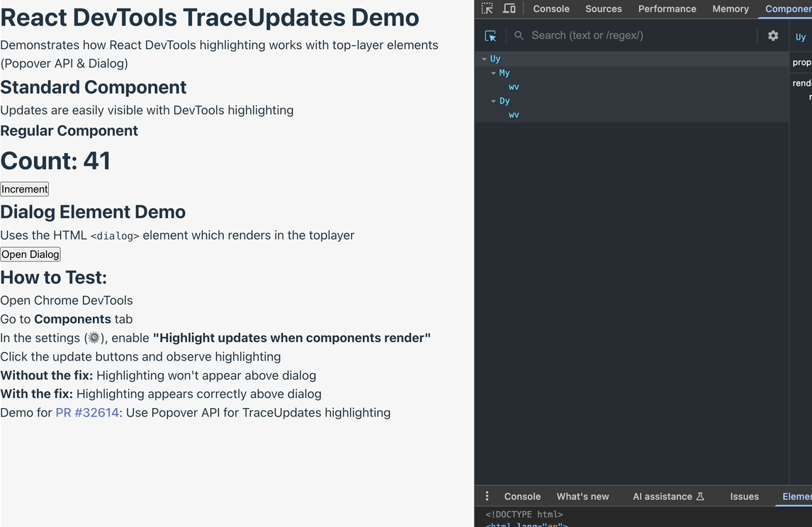Image resolution: width=812 pixels, height=527 pixels.
Task: Click the Open Dialog button
Action: point(30,254)
